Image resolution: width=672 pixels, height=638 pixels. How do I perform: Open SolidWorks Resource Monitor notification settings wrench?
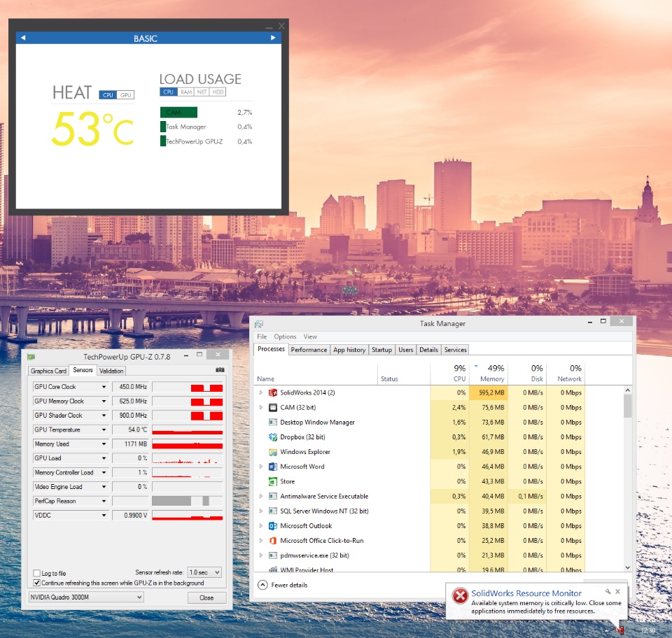click(x=608, y=592)
